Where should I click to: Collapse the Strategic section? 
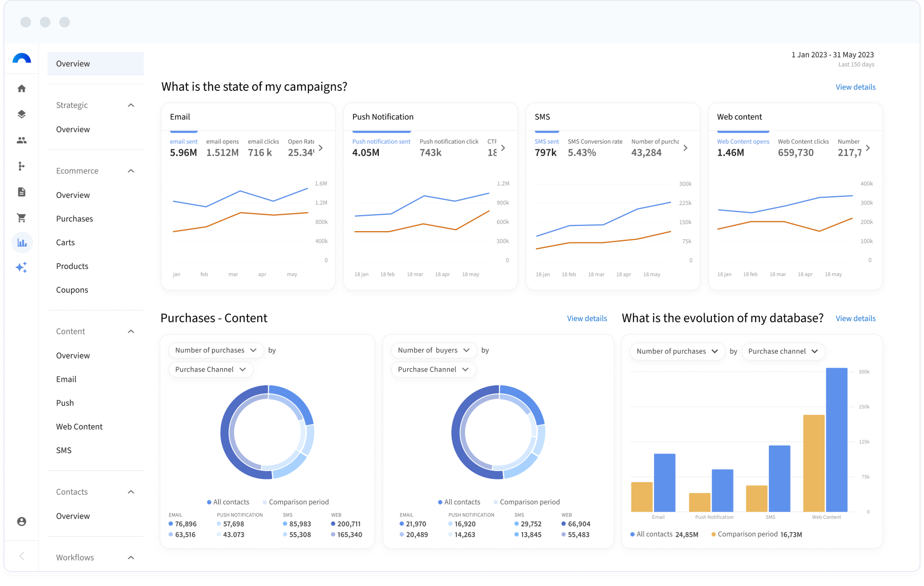pyautogui.click(x=131, y=105)
